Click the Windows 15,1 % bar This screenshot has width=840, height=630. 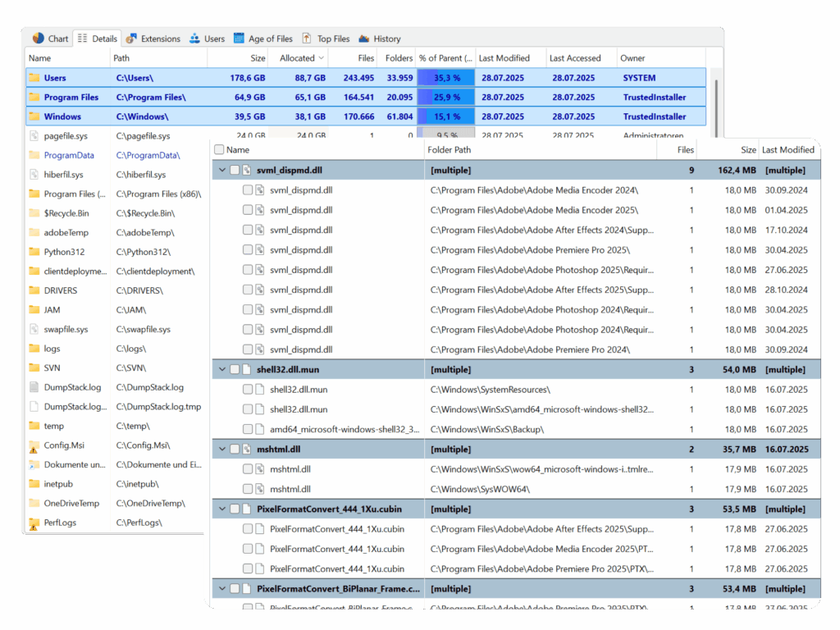(x=445, y=116)
